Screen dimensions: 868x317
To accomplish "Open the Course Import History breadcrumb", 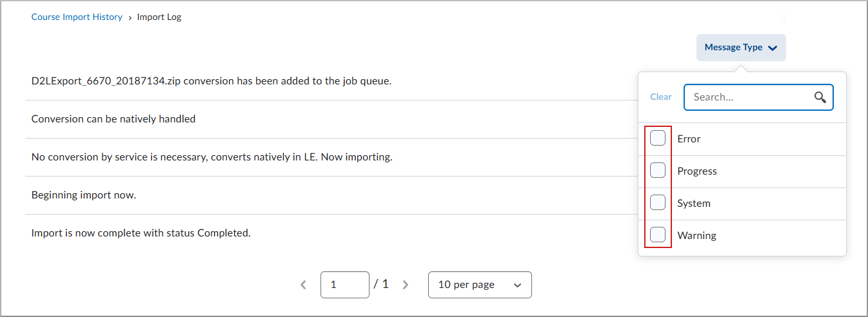I will tap(77, 17).
